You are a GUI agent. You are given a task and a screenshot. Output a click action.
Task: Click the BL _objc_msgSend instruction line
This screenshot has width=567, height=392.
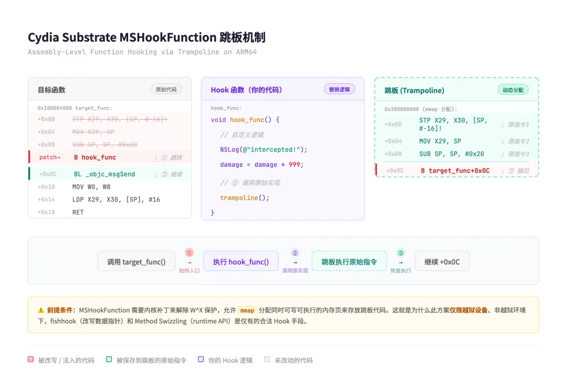(110, 174)
